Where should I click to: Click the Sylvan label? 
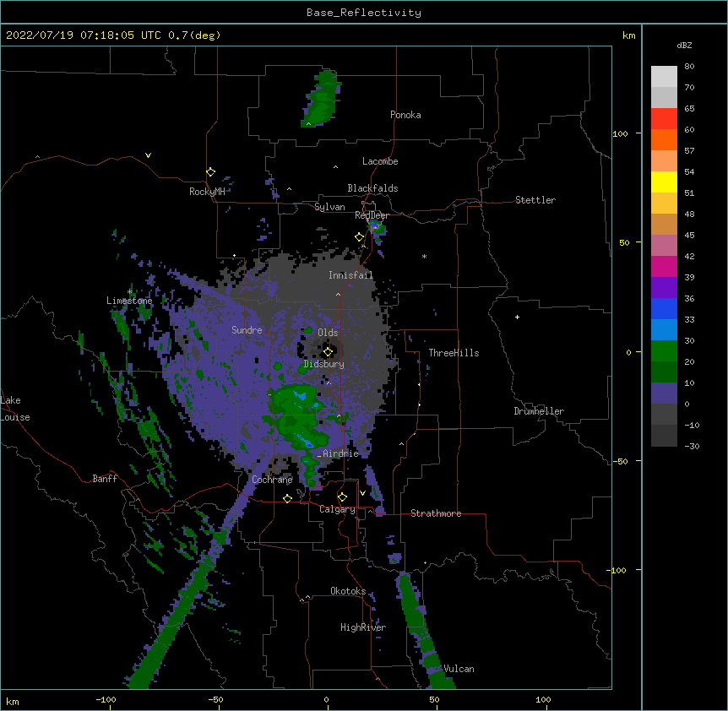coord(329,207)
